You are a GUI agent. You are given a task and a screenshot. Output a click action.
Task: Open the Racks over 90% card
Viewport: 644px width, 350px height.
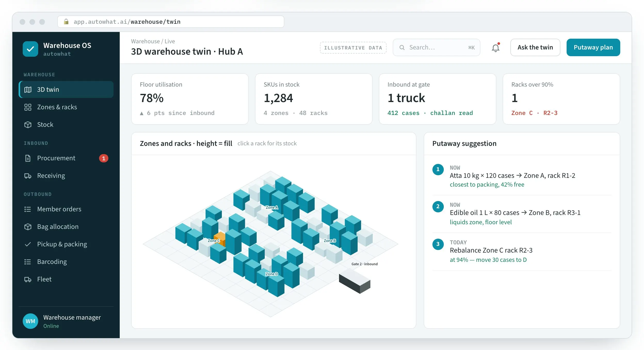561,99
